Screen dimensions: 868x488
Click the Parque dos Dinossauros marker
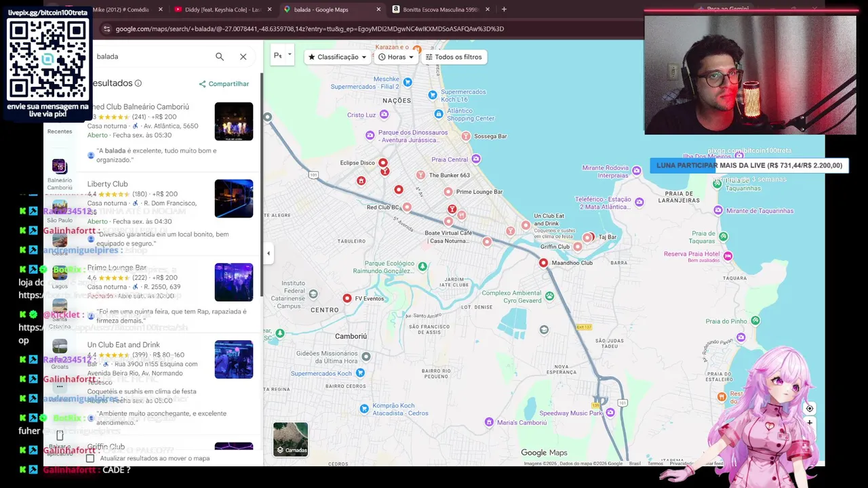[x=370, y=136]
